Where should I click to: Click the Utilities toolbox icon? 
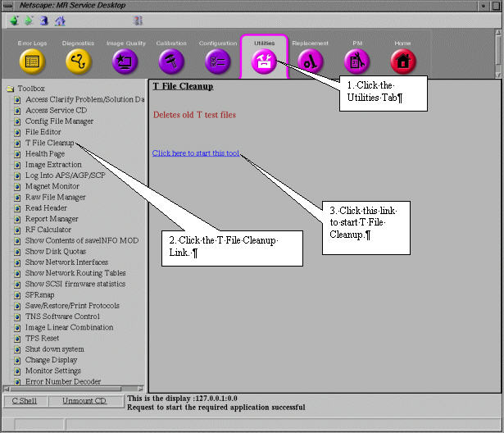click(264, 61)
